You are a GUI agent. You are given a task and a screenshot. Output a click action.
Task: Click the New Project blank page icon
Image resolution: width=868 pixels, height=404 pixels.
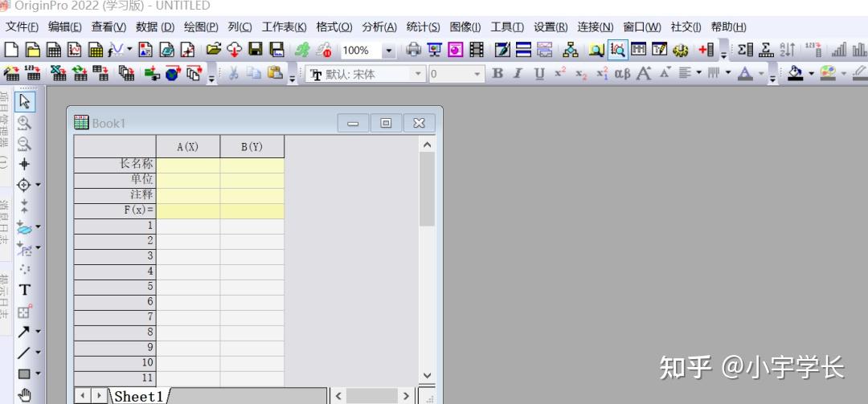11,50
